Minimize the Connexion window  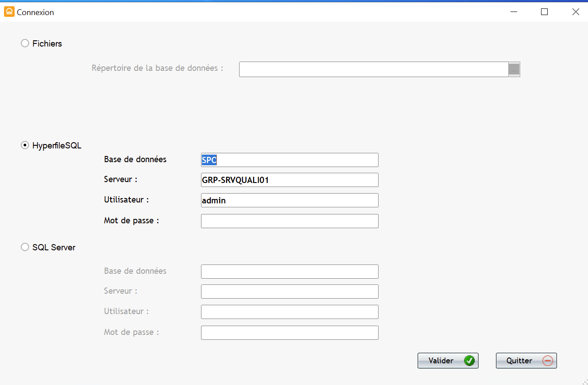[x=514, y=12]
